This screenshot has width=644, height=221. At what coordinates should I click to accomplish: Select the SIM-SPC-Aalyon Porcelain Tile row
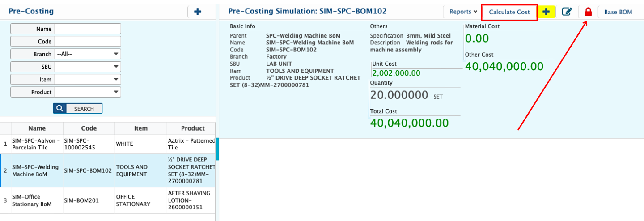[36, 144]
